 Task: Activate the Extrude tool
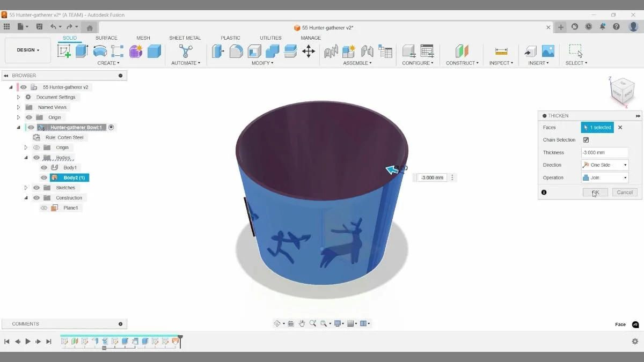coord(80,51)
